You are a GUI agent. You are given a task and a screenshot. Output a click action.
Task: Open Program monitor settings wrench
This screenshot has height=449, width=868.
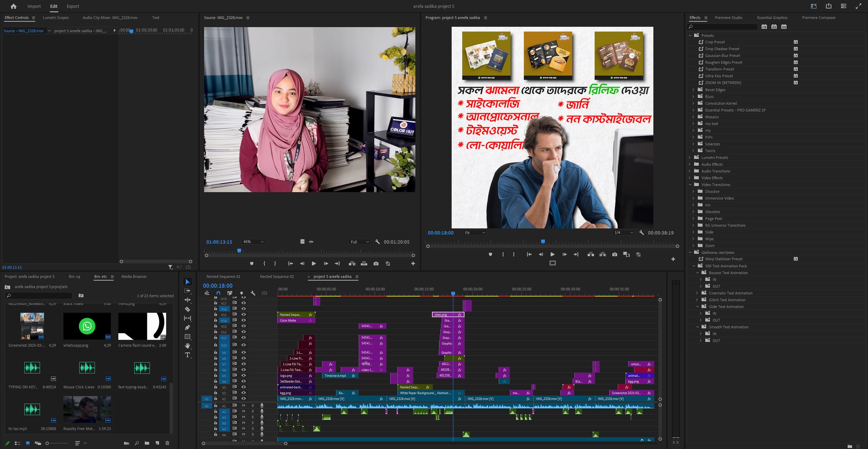click(641, 233)
